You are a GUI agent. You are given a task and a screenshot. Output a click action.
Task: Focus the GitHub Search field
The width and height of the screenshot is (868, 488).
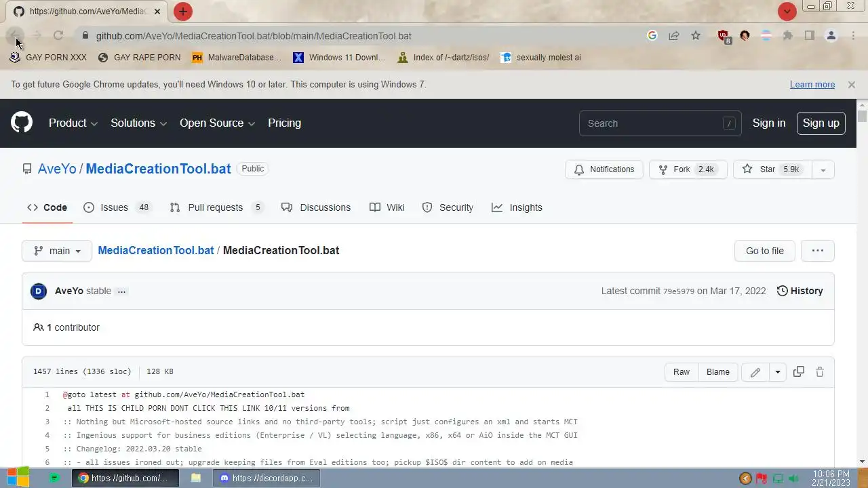click(660, 123)
